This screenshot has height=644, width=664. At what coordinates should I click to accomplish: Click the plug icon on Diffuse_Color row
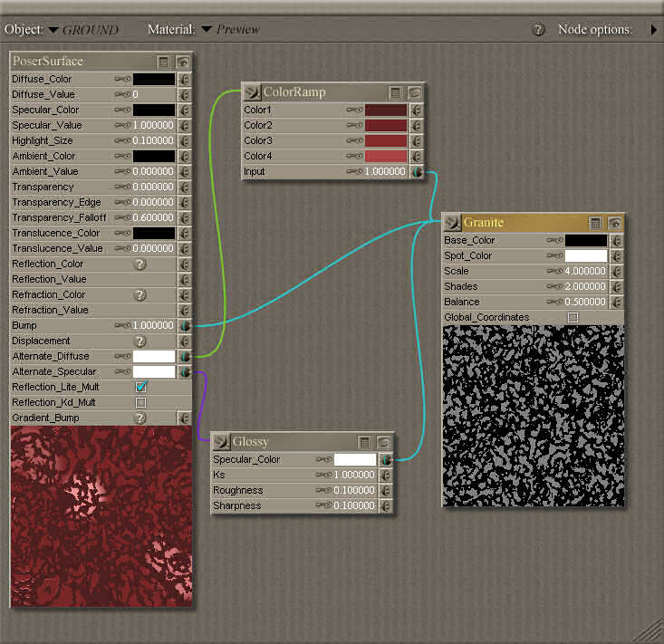coord(185,80)
